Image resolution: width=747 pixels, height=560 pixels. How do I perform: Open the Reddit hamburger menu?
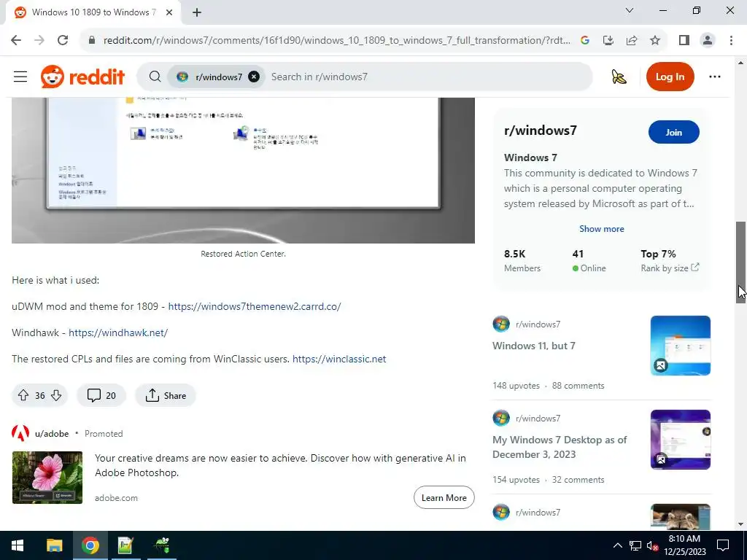tap(20, 77)
